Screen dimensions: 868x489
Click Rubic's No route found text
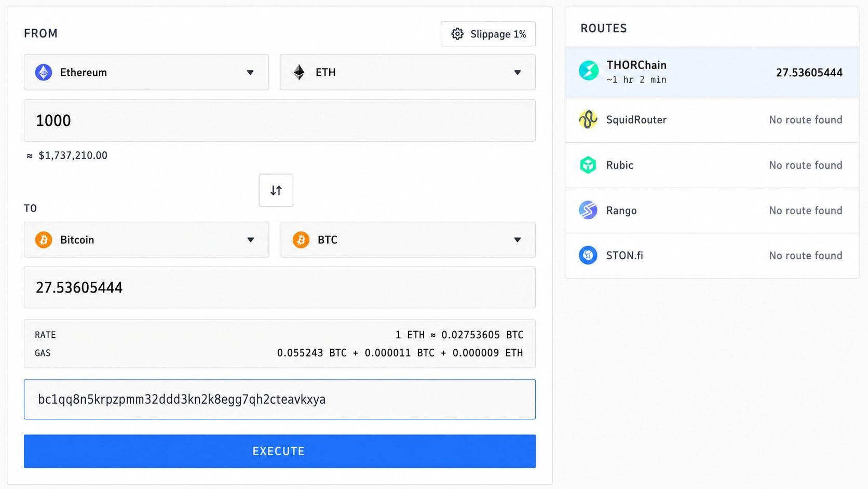(x=806, y=165)
